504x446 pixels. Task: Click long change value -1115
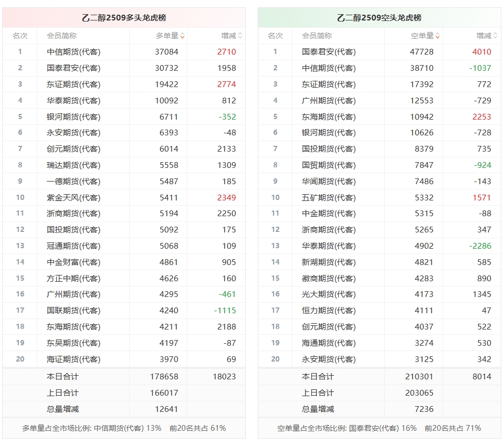225,311
